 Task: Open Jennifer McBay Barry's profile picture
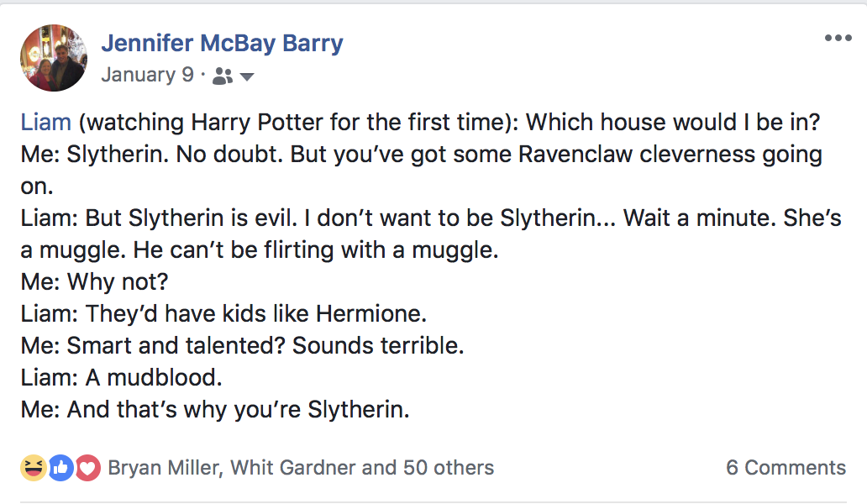54,57
